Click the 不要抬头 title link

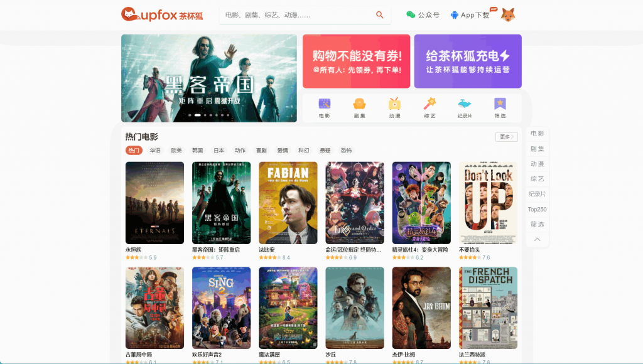[x=470, y=250]
